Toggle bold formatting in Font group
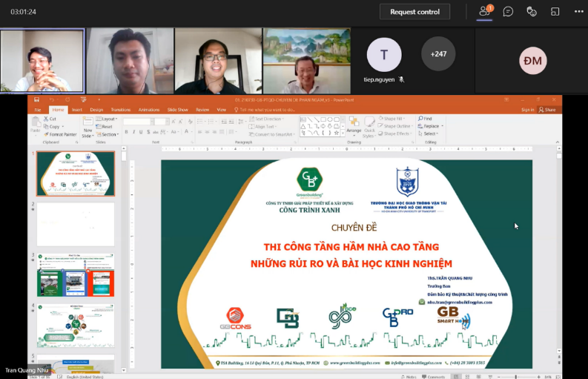588x379 pixels. [126, 132]
